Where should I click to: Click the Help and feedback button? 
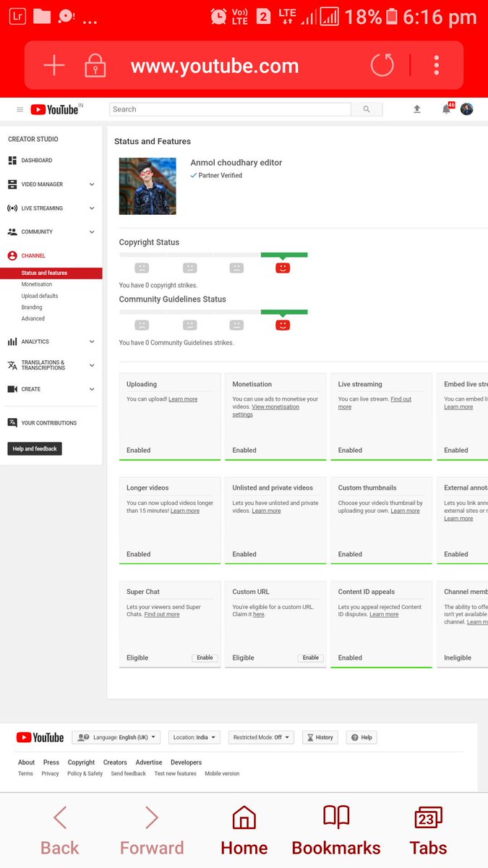(x=35, y=448)
